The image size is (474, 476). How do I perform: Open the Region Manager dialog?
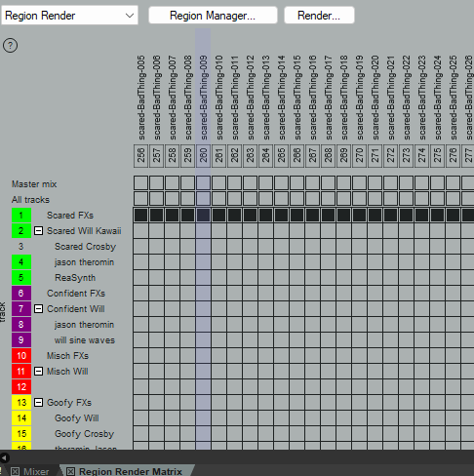[213, 16]
